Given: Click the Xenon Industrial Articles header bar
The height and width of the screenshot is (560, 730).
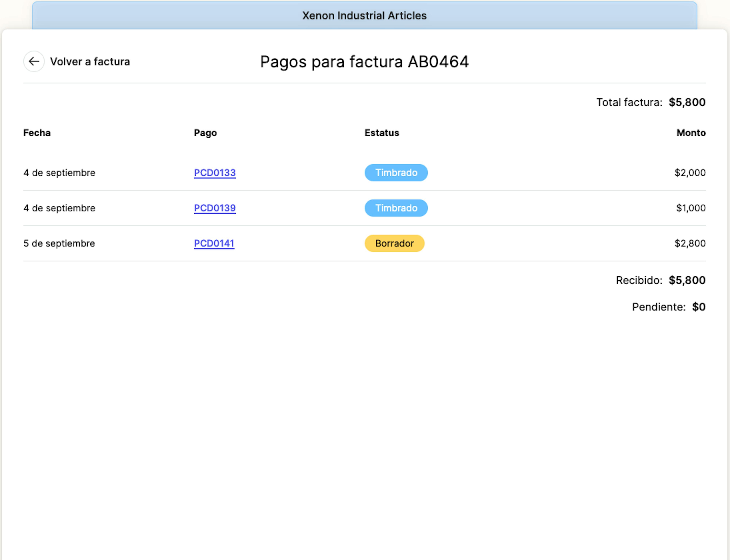Looking at the screenshot, I should pyautogui.click(x=364, y=15).
